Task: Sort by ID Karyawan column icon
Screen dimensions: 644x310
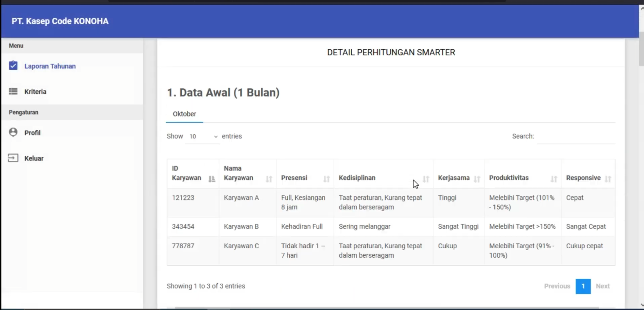Action: 212,179
